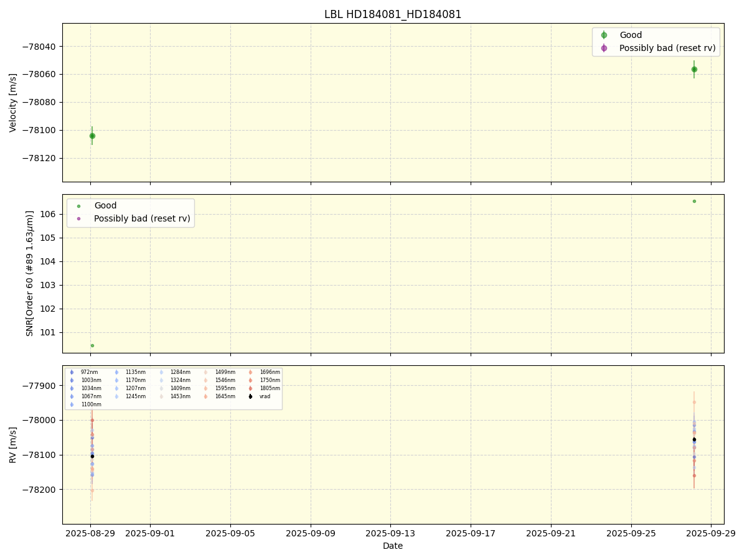This screenshot has height=560, width=747.
Task: Click the -78040 velocity tick label
Action: tap(40, 47)
